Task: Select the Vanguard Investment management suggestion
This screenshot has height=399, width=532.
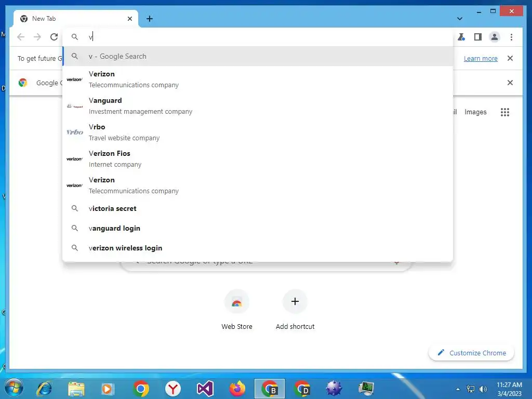Action: [258, 106]
